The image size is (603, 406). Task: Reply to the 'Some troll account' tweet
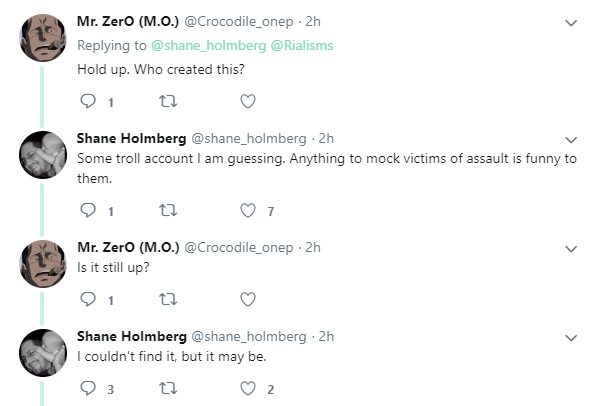(x=88, y=210)
